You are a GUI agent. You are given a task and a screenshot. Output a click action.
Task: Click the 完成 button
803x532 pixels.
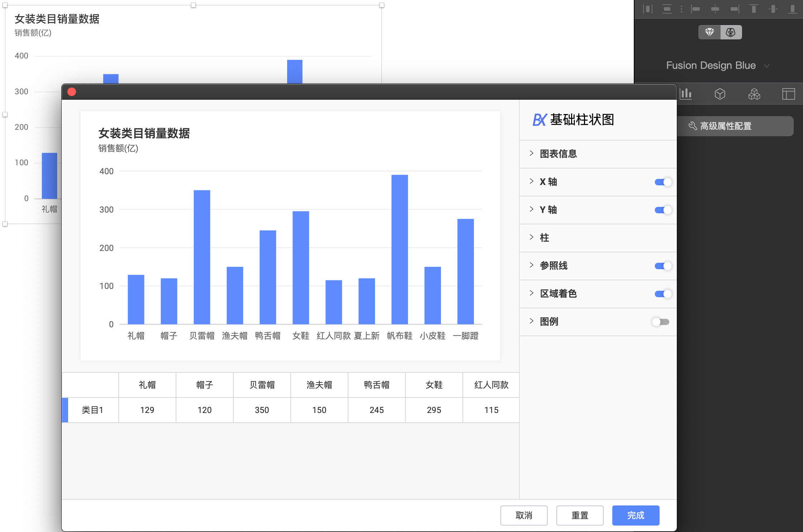click(636, 515)
